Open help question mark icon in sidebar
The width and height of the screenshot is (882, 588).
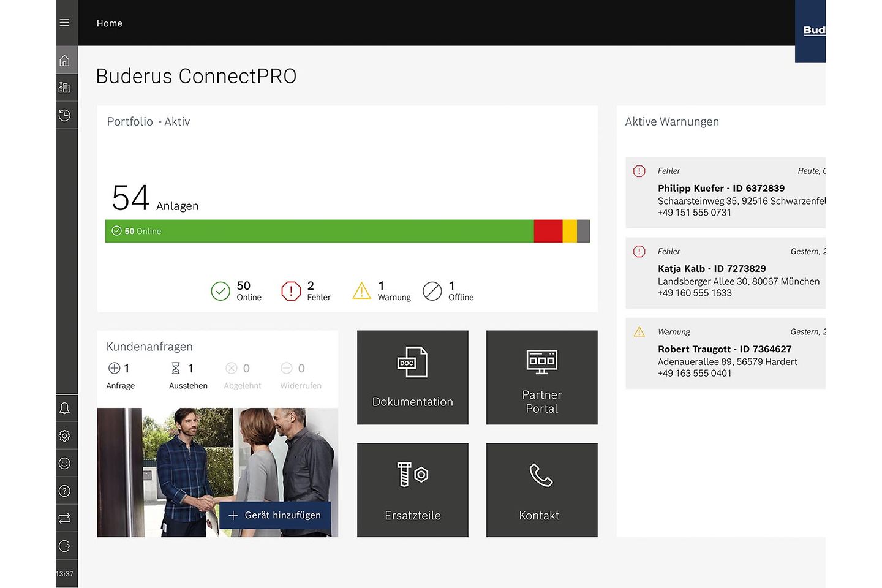(64, 491)
